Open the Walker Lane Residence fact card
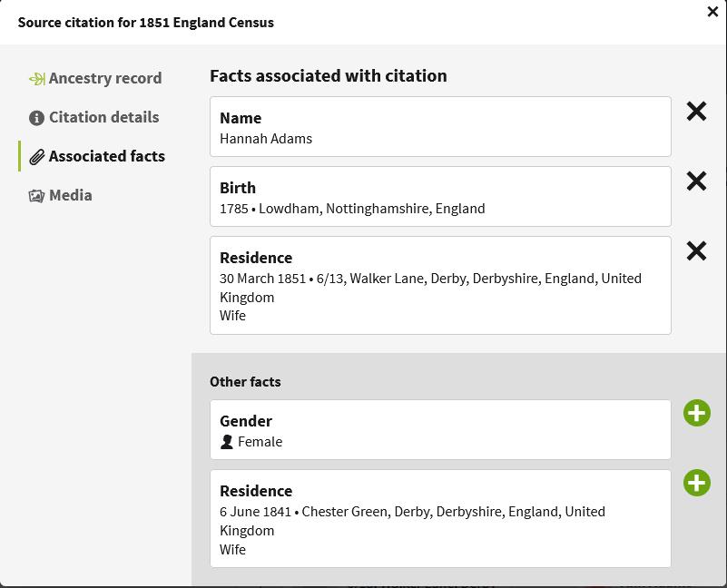The height and width of the screenshot is (588, 727). point(440,286)
